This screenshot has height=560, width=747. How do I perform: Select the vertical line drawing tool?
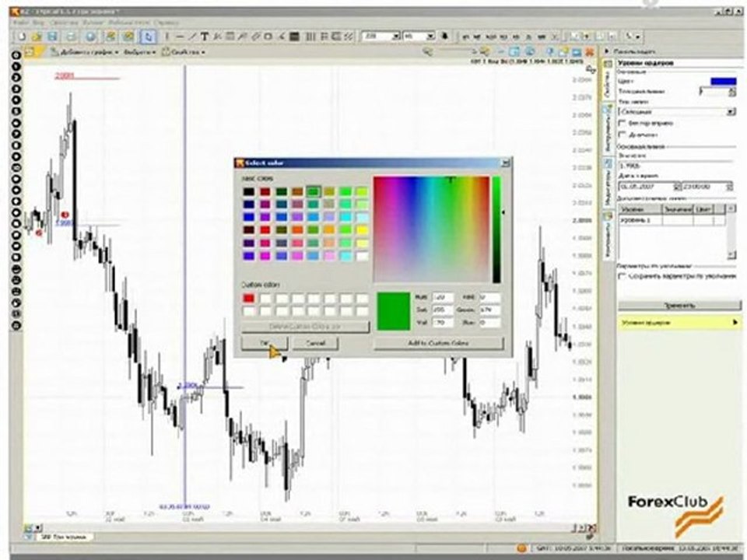click(x=167, y=37)
